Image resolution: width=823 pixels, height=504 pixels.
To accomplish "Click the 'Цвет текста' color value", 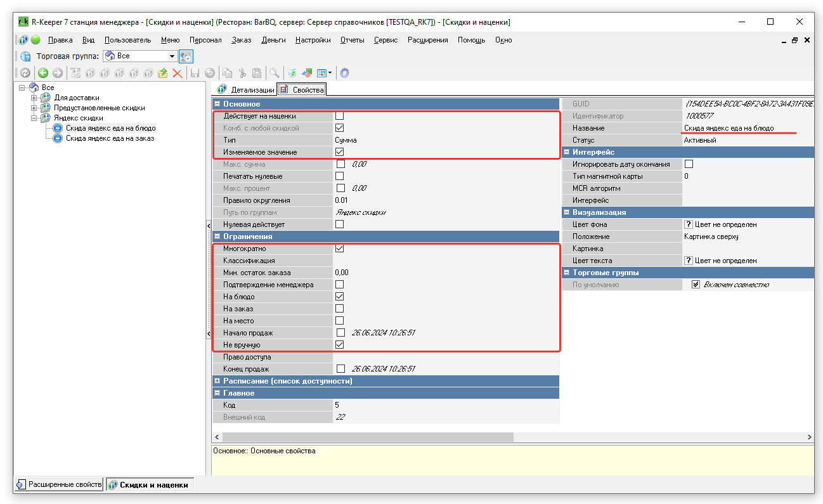I will tap(748, 261).
